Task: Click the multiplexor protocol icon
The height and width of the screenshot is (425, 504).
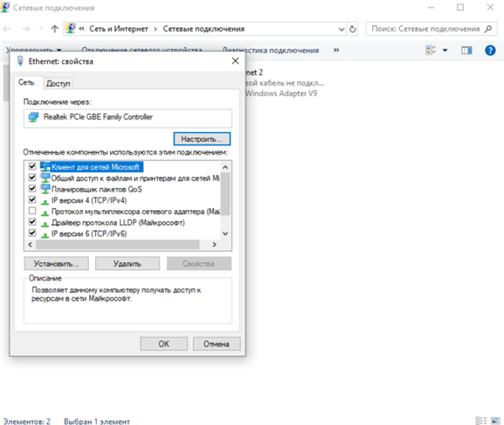Action: [45, 212]
